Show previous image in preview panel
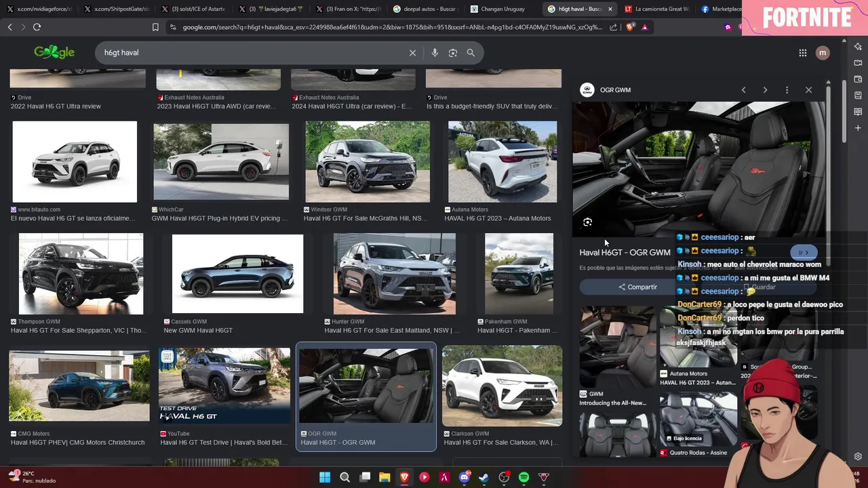Viewport: 868px width, 488px height. [x=743, y=90]
